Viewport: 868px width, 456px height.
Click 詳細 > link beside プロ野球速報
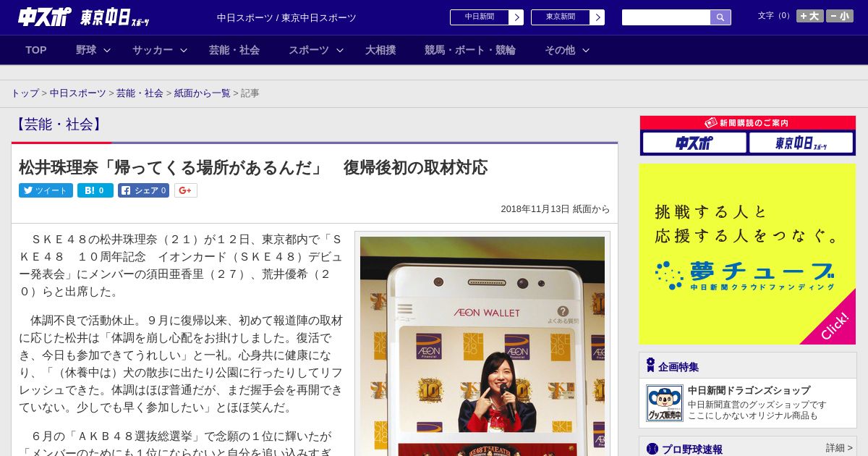(x=839, y=448)
